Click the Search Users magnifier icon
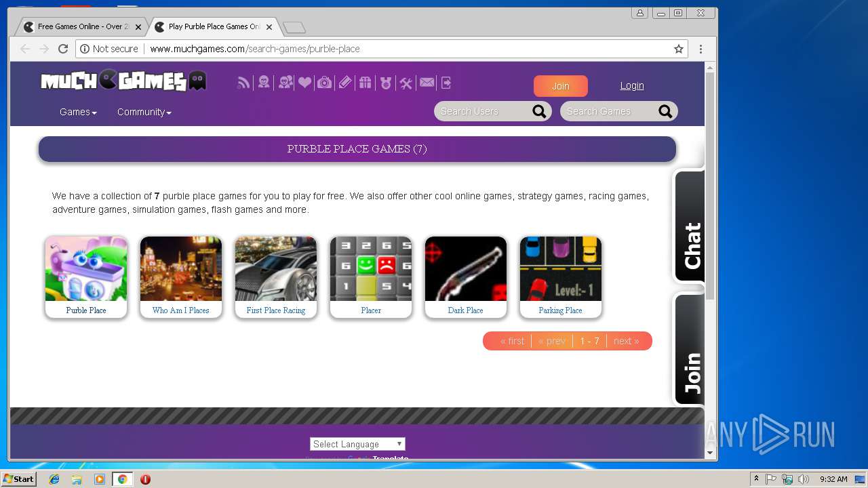 pyautogui.click(x=539, y=111)
